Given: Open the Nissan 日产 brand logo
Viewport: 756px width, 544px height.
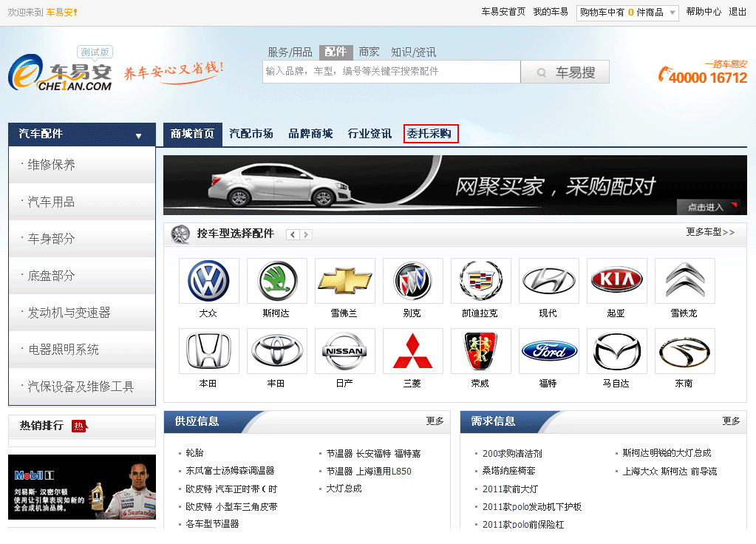Looking at the screenshot, I should (x=344, y=351).
